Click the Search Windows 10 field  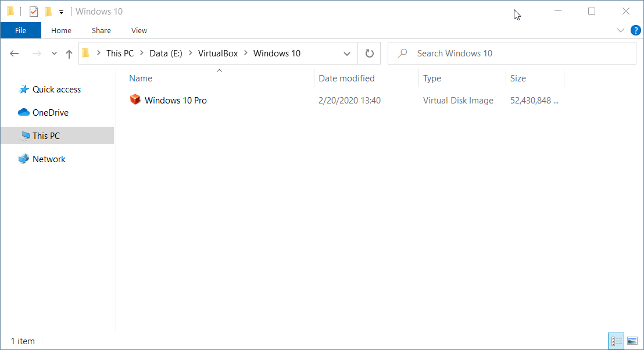tap(511, 53)
